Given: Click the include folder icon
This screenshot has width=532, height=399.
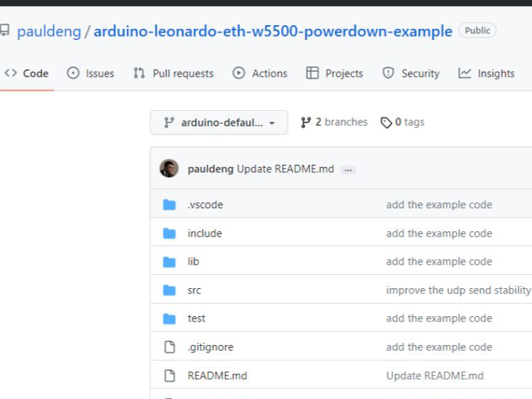Looking at the screenshot, I should click(169, 233).
